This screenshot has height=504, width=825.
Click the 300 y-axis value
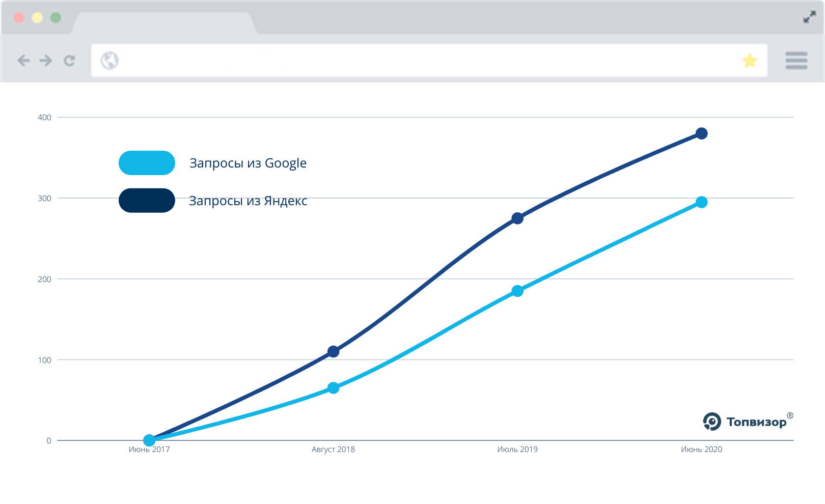coord(45,199)
